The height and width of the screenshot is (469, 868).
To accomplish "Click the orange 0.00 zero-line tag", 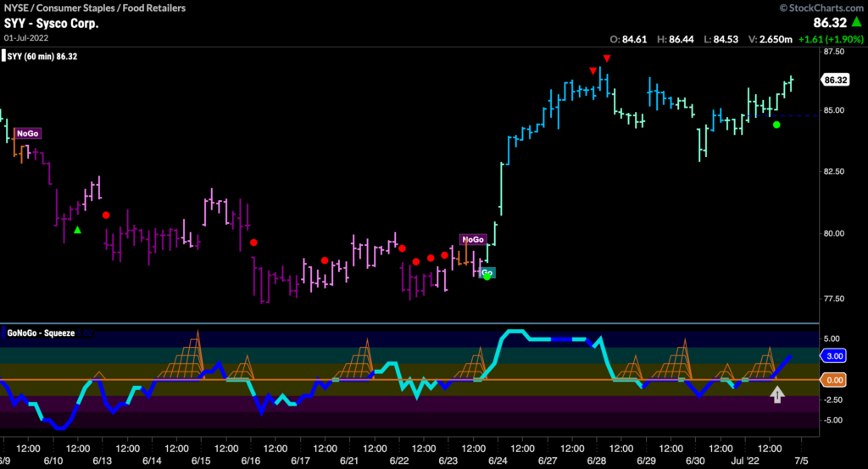I will 834,380.
